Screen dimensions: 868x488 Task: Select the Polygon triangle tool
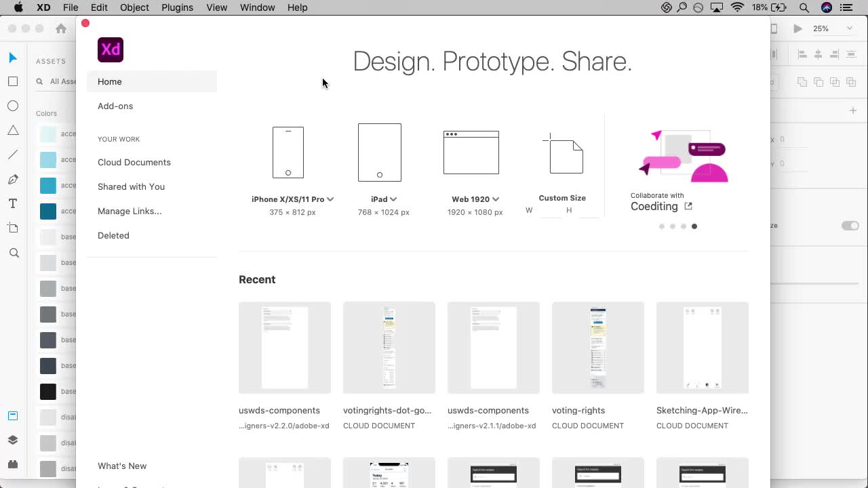click(x=13, y=130)
